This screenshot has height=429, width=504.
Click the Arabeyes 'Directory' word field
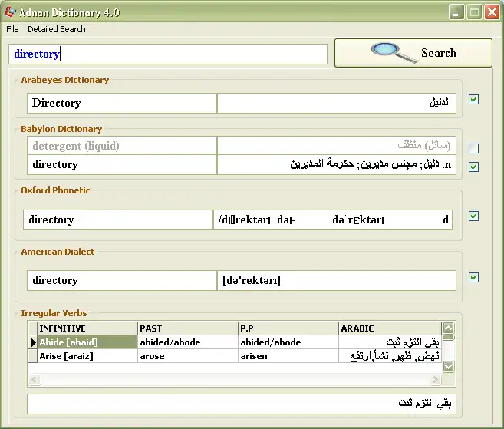122,104
